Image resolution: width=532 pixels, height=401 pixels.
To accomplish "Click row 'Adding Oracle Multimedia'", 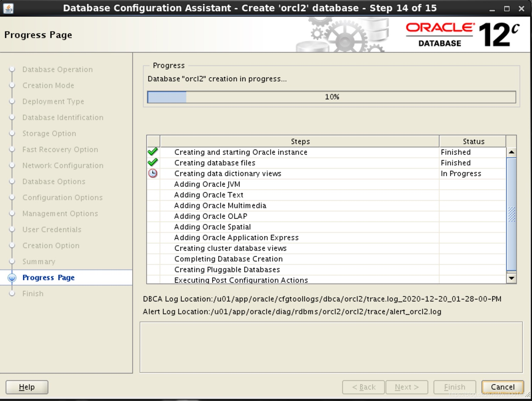I will 326,206.
